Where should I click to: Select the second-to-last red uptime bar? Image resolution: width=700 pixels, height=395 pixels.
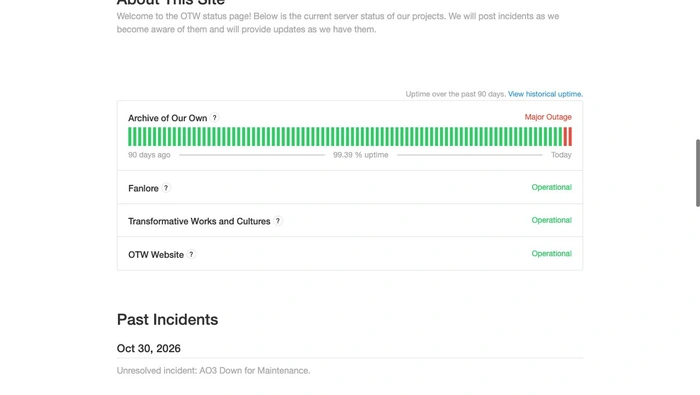(x=565, y=137)
